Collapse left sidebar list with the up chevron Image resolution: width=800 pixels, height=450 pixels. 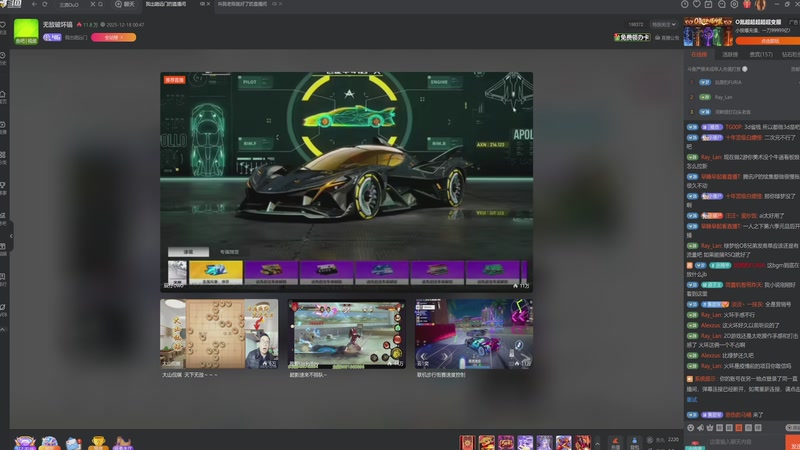[x=3, y=330]
